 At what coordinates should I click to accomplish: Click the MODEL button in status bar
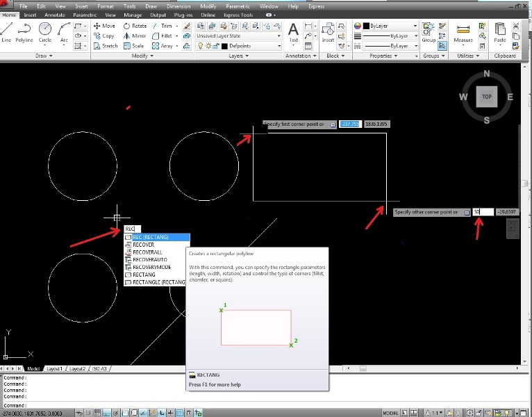tap(390, 413)
